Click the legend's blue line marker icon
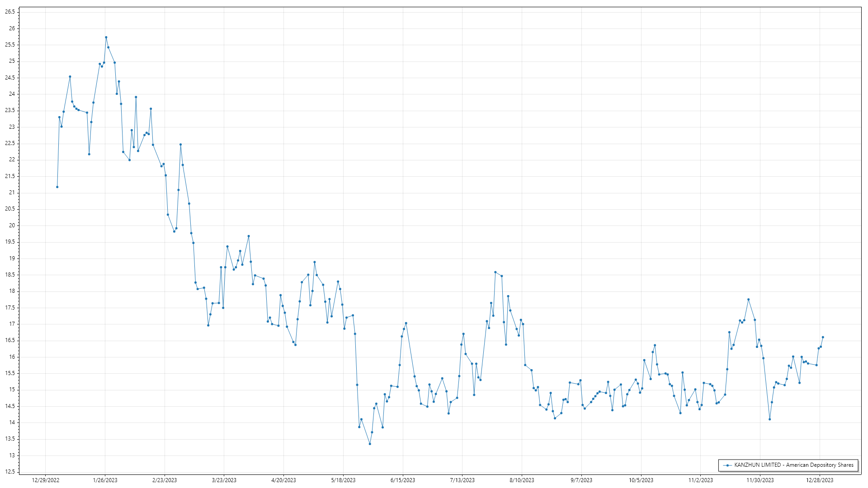The image size is (868, 488). click(727, 465)
